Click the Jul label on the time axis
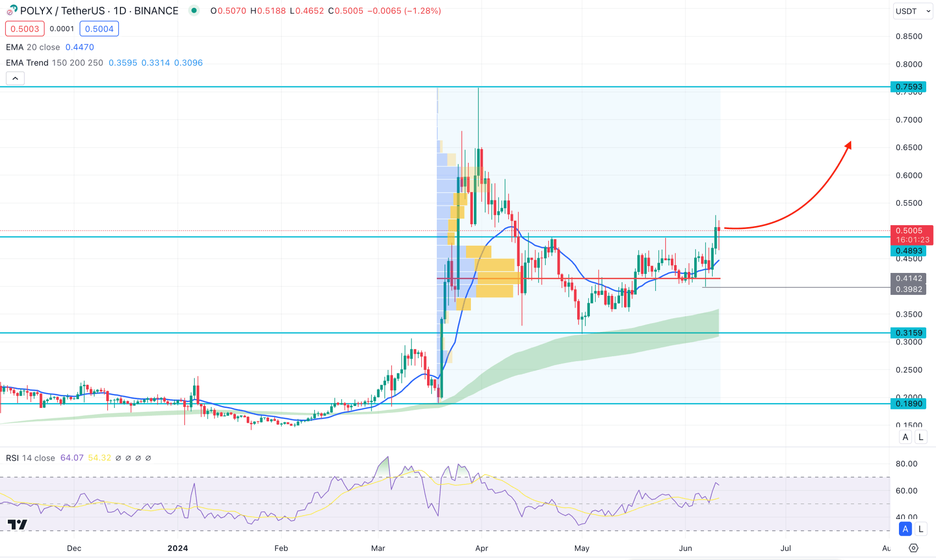This screenshot has width=936, height=560. click(786, 548)
